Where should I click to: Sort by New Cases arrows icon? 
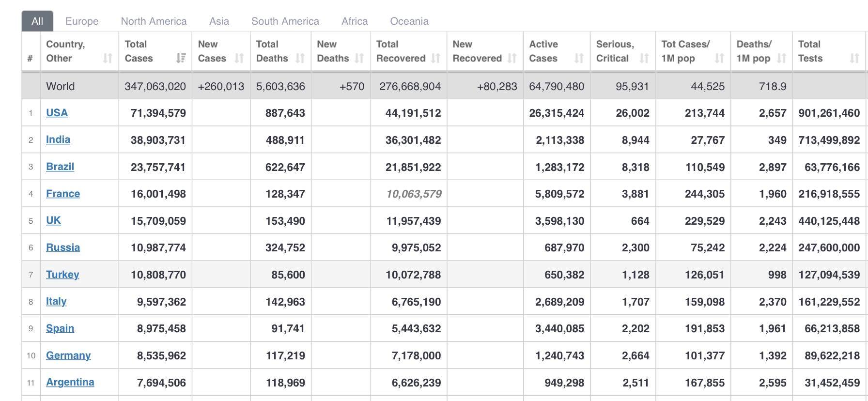tap(239, 58)
